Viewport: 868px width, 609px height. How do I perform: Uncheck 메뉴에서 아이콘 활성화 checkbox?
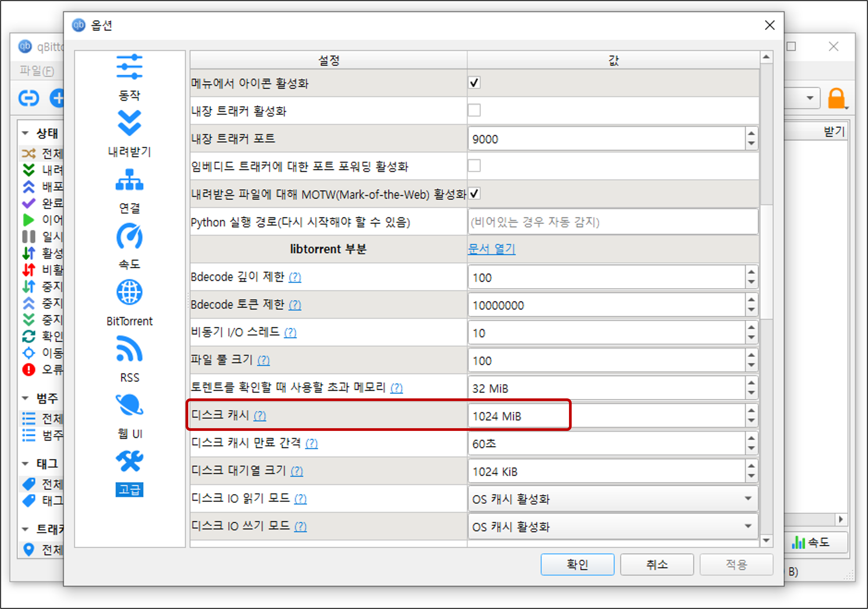click(474, 83)
